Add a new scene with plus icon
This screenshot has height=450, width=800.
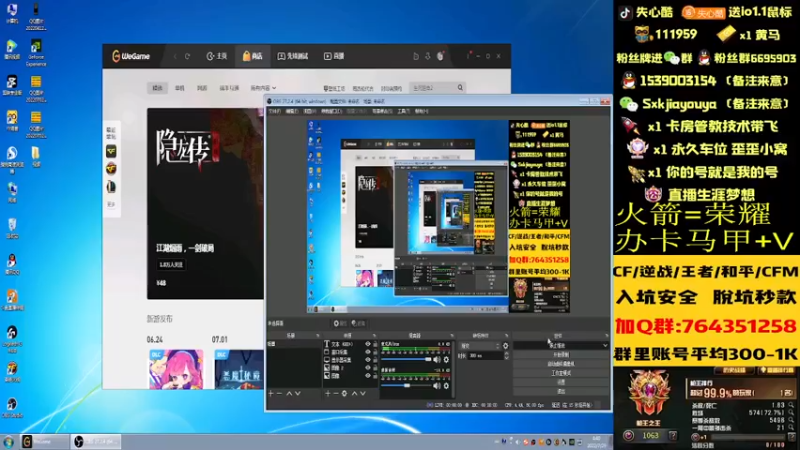(271, 393)
